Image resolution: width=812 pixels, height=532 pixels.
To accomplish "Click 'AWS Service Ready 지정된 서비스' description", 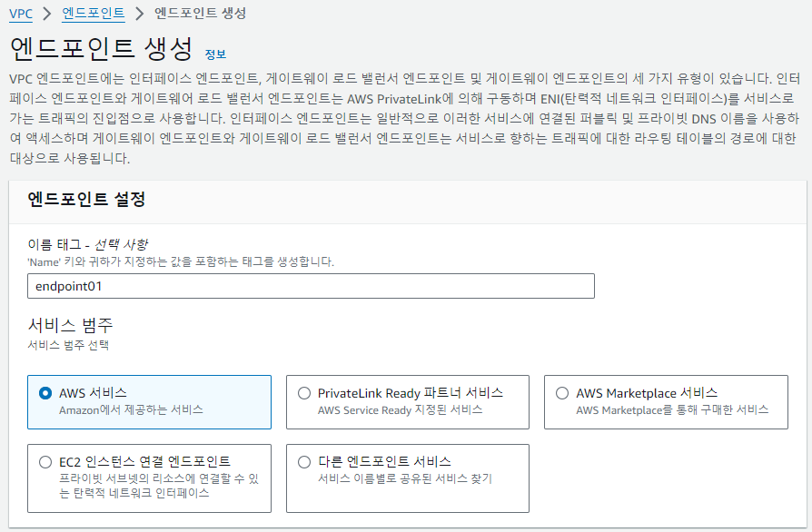I will click(401, 409).
